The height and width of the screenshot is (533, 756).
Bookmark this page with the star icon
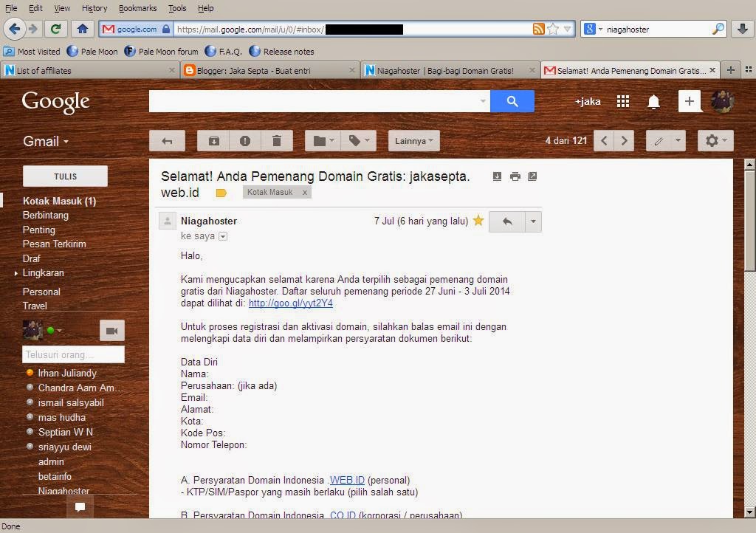pos(553,30)
